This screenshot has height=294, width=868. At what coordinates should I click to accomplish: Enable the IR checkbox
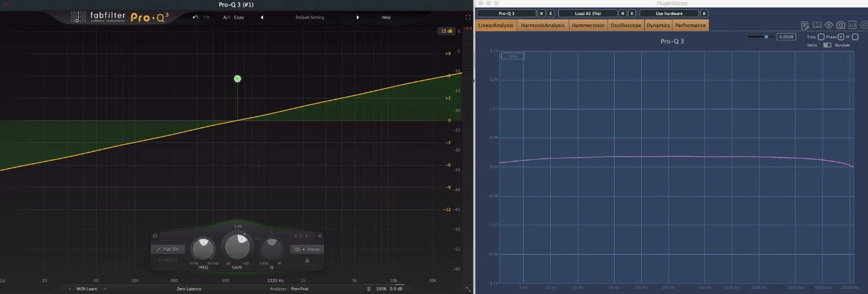click(855, 37)
